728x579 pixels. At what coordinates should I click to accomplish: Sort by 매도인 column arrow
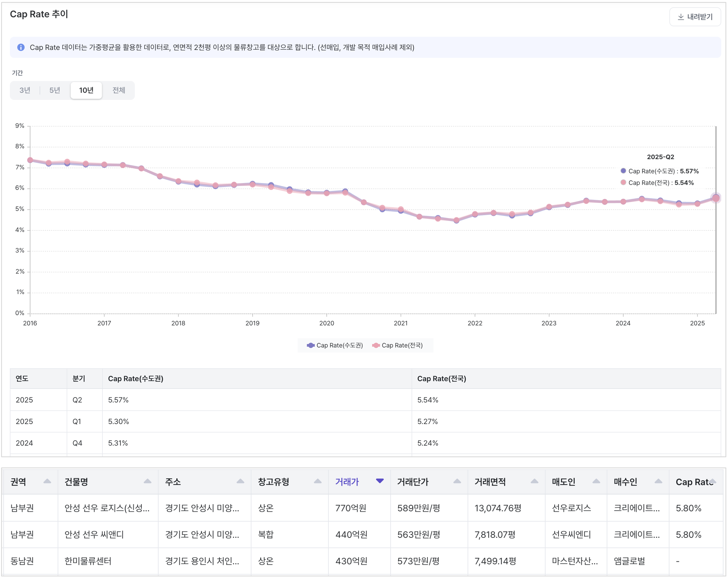[x=596, y=481]
